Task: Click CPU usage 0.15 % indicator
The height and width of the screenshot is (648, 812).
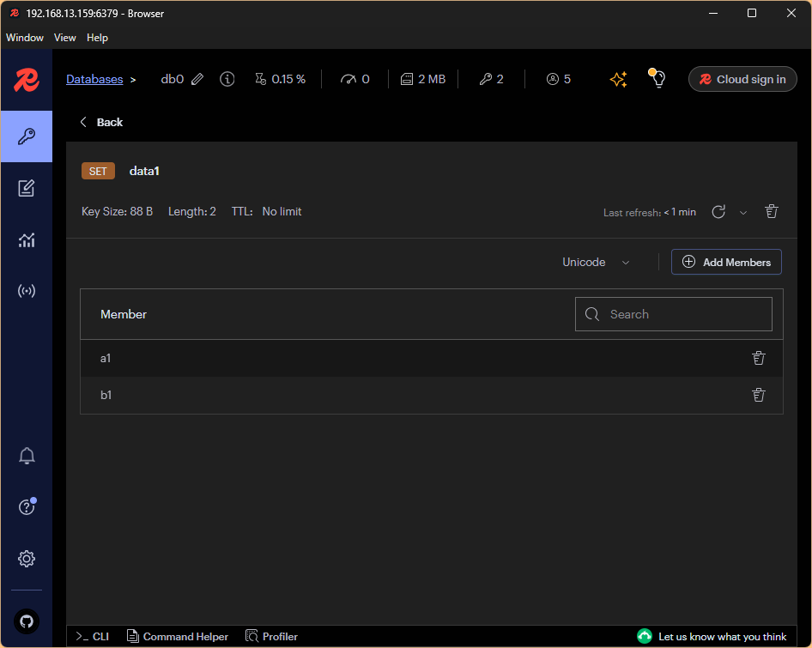Action: tap(280, 79)
